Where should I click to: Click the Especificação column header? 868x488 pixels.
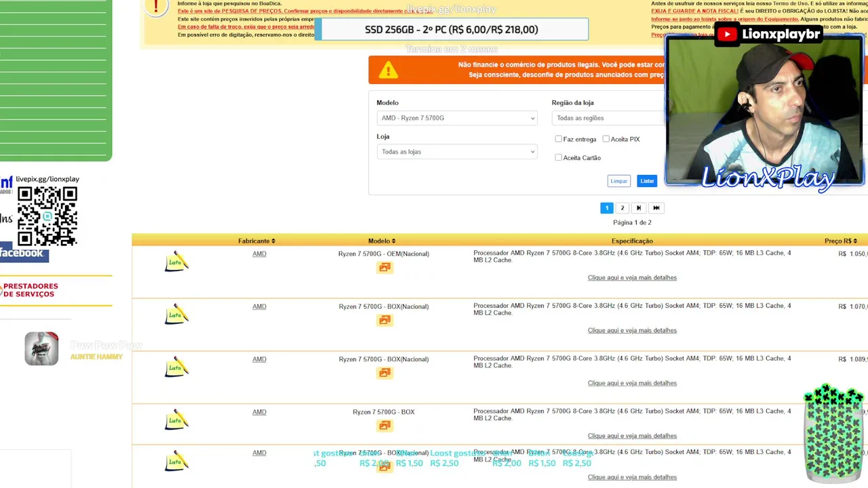click(632, 241)
